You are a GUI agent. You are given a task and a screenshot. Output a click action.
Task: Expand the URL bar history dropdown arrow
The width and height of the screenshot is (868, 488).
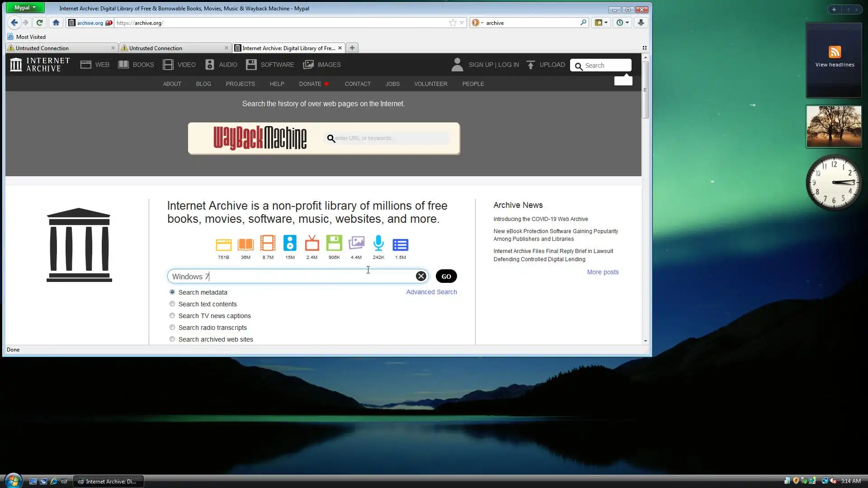pyautogui.click(x=462, y=23)
